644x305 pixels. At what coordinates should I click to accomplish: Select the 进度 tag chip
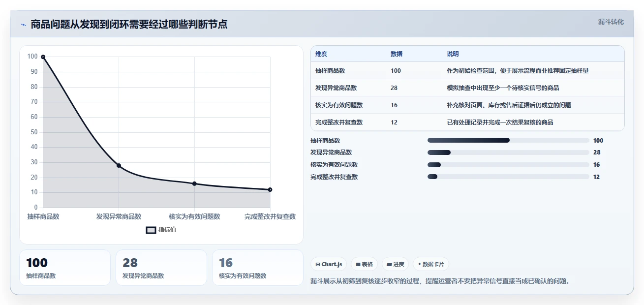[x=395, y=264]
